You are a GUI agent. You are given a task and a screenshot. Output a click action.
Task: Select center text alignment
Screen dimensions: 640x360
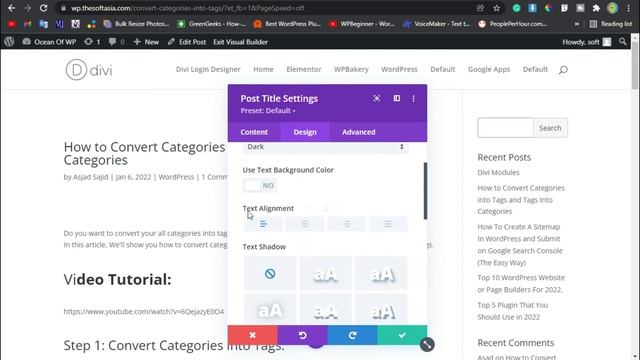[305, 224]
